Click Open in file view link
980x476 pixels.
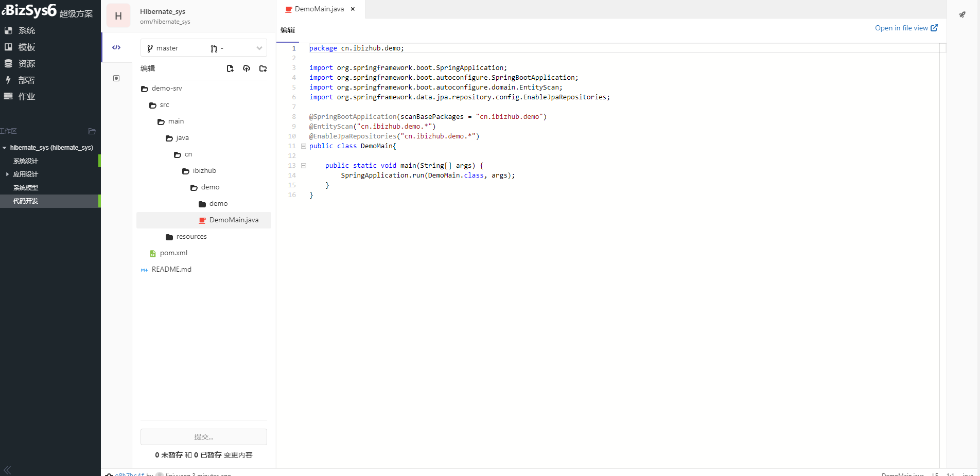[x=906, y=28]
